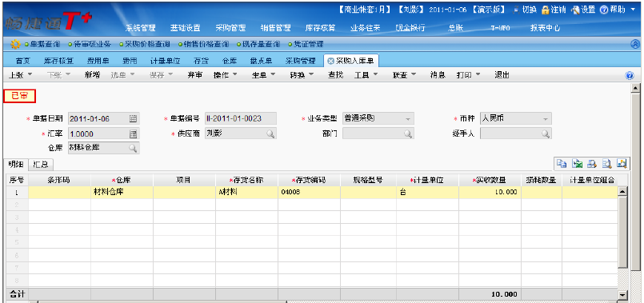
Task: Open the 业务类型 combo box
Action: click(x=378, y=118)
